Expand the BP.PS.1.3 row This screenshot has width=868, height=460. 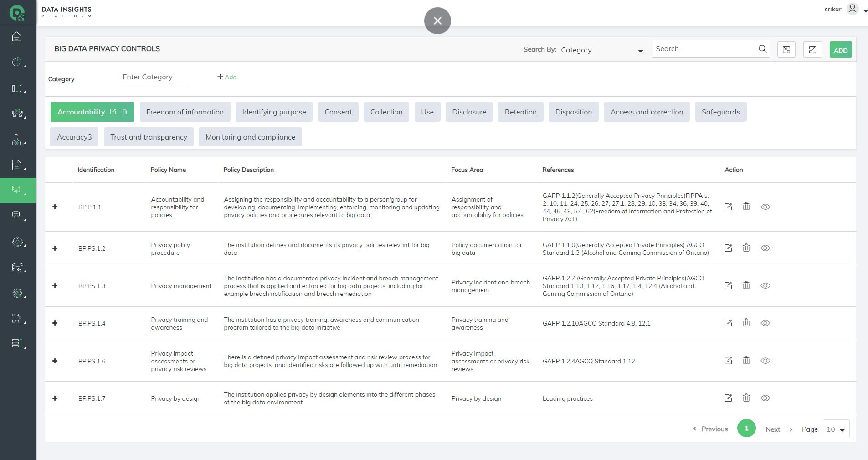[55, 286]
